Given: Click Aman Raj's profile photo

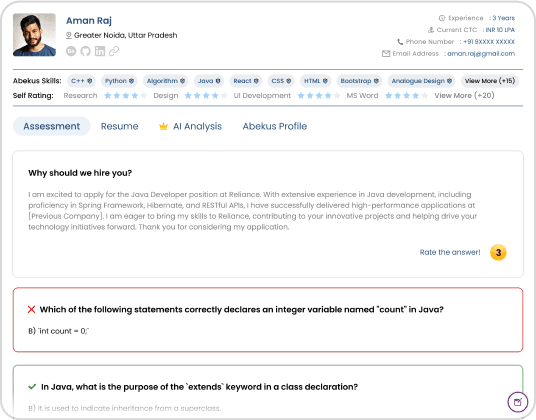Looking at the screenshot, I should 34,35.
